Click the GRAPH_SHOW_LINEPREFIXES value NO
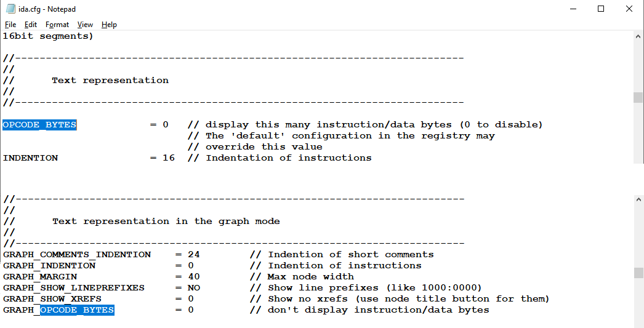Viewport: 644px width, 328px height. 194,288
